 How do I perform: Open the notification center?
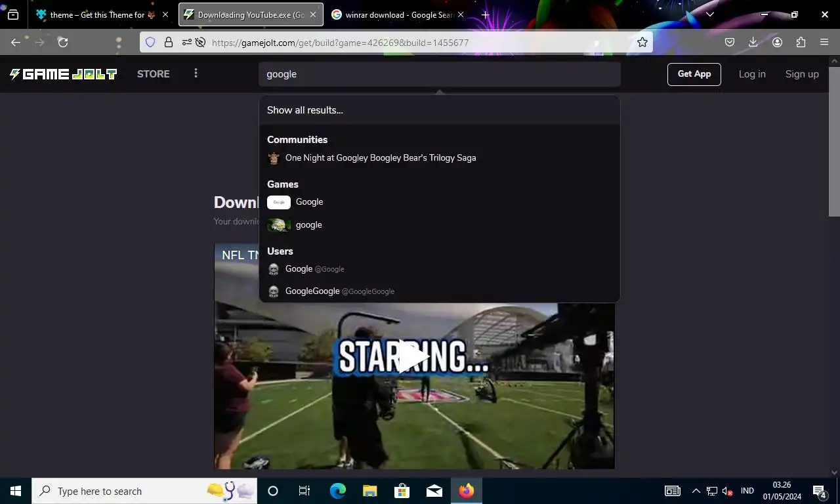819,491
